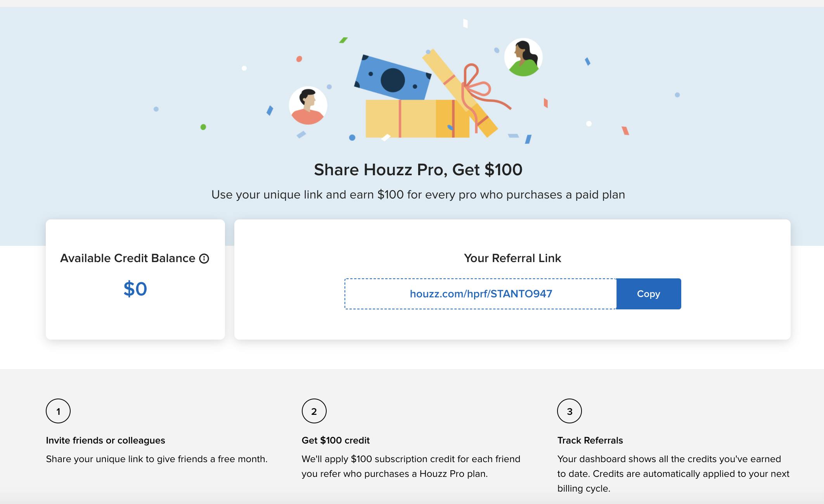The width and height of the screenshot is (824, 504).
Task: Click the credit balance info icon
Action: point(204,259)
